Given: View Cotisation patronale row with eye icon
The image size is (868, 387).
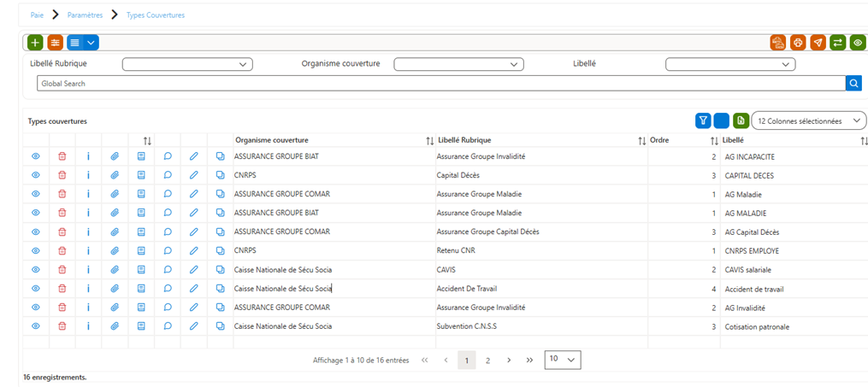Looking at the screenshot, I should pyautogui.click(x=36, y=325).
